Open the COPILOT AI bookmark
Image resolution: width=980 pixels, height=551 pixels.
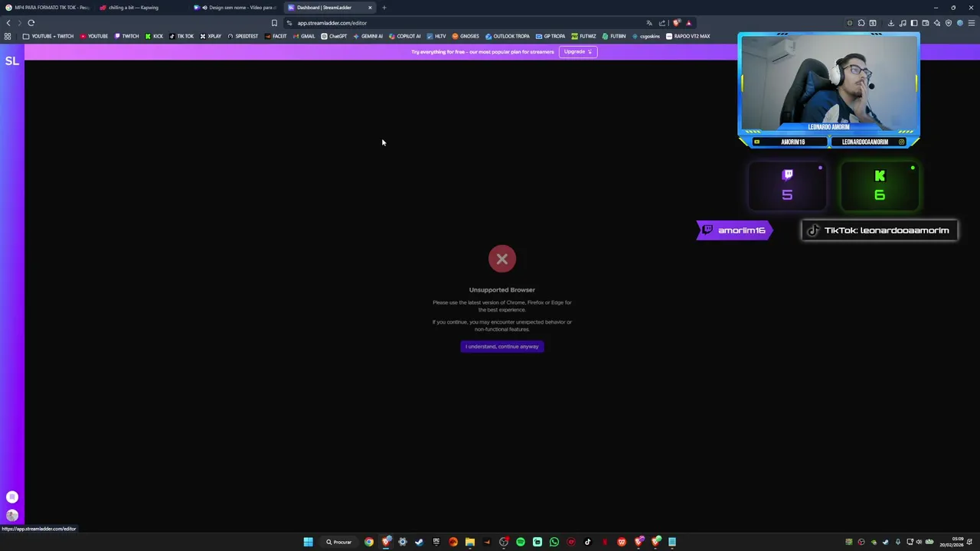click(405, 36)
